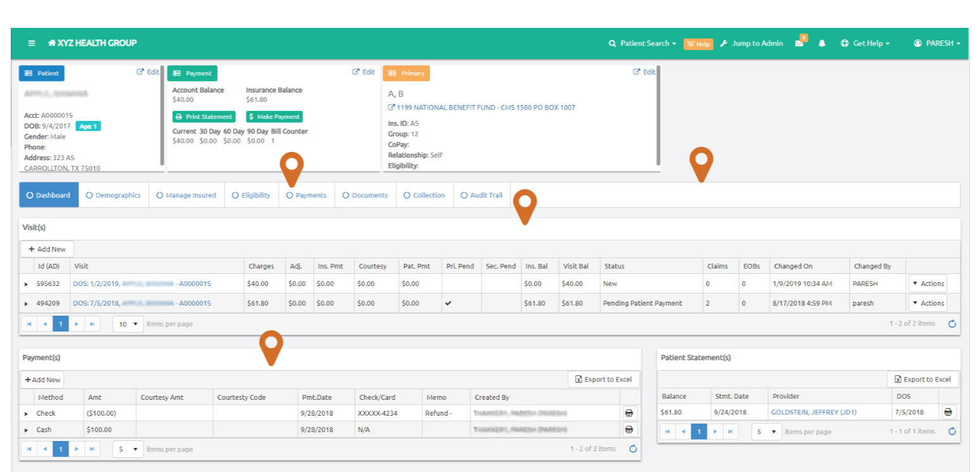Open the Actions dropdown for visit 595632

point(927,283)
